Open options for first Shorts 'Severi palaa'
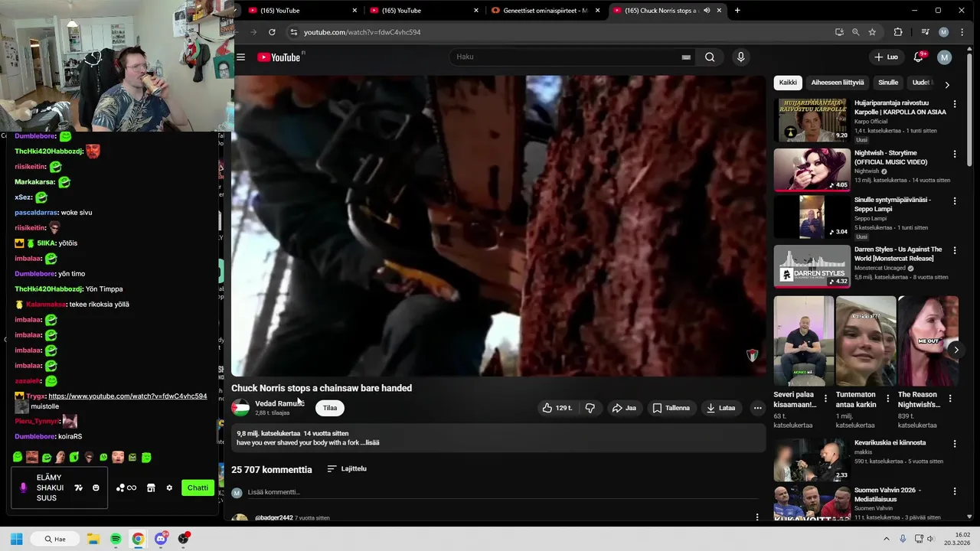 (825, 399)
